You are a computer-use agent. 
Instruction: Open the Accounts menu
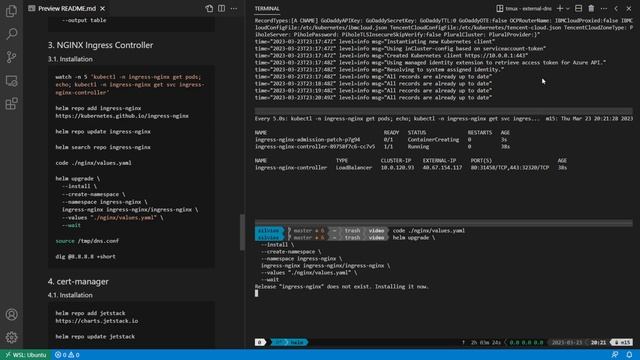pos(11,315)
